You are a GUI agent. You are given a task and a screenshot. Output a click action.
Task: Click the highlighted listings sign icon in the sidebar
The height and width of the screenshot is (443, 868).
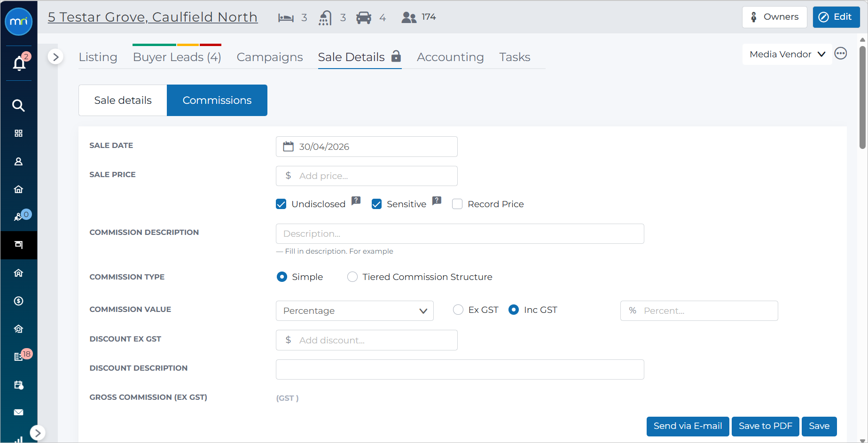[x=18, y=245]
